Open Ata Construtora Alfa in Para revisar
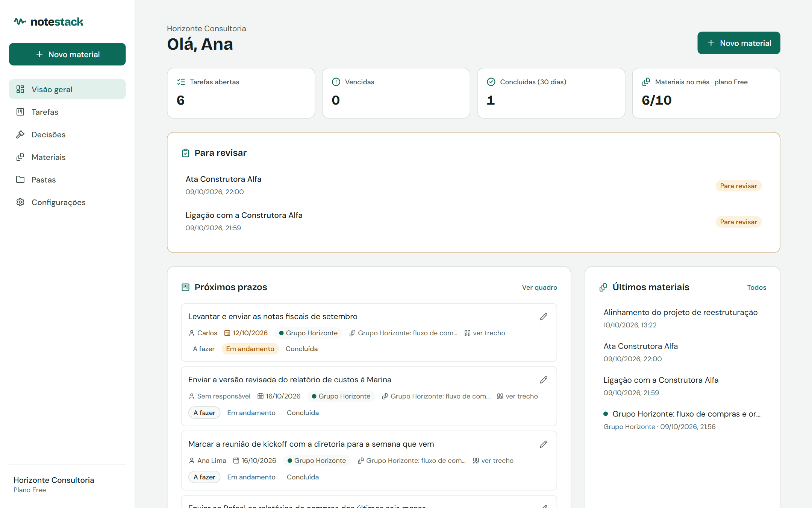 click(473, 186)
